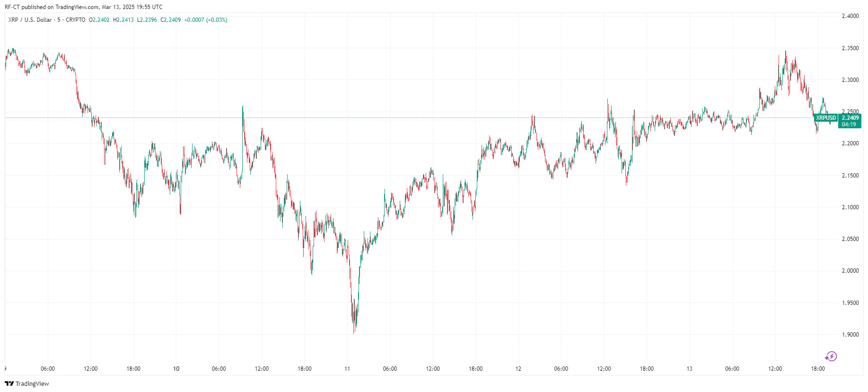Click the 2.0000 price axis label
868x392 pixels.
pos(850,271)
